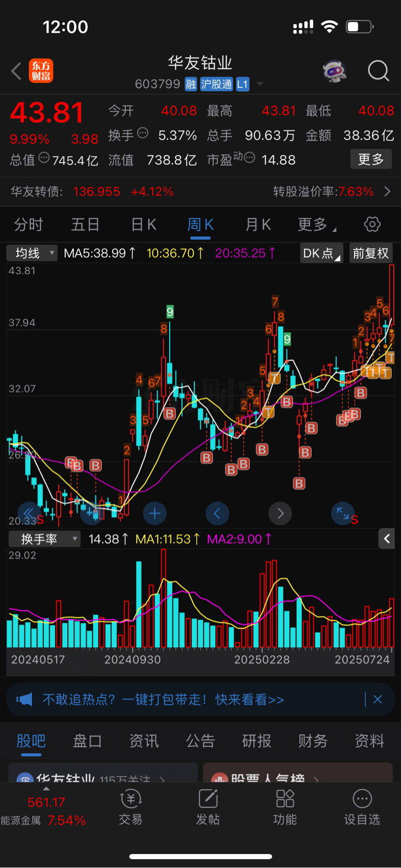Screen dimensions: 401x868
Task: Select the 周K chart tab
Action: (200, 224)
